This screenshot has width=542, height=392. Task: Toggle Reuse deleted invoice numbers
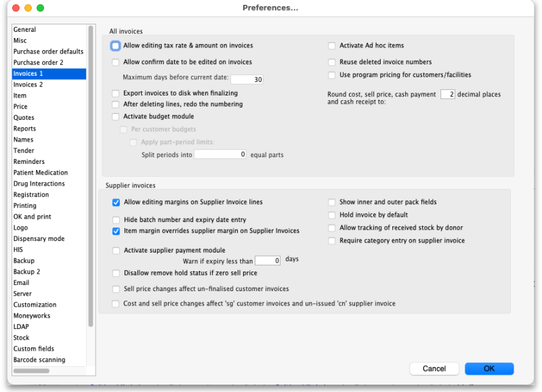click(x=331, y=61)
